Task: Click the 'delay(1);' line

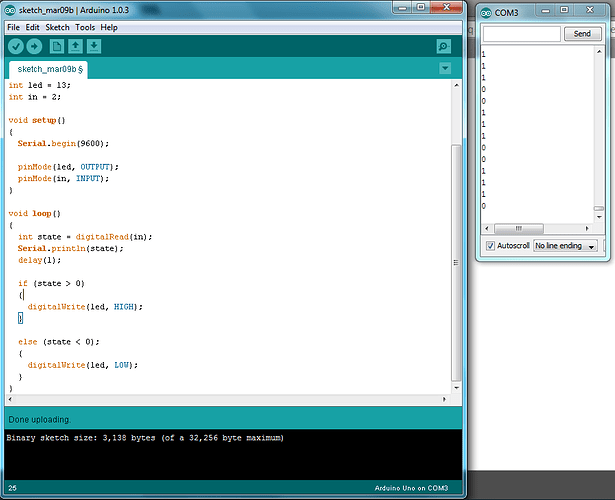Action: click(39, 260)
